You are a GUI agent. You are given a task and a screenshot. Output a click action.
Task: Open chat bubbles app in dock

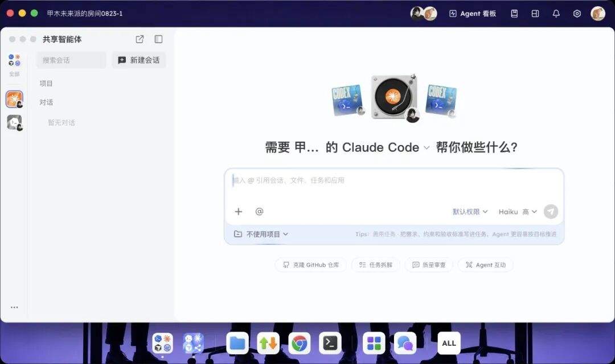click(405, 343)
